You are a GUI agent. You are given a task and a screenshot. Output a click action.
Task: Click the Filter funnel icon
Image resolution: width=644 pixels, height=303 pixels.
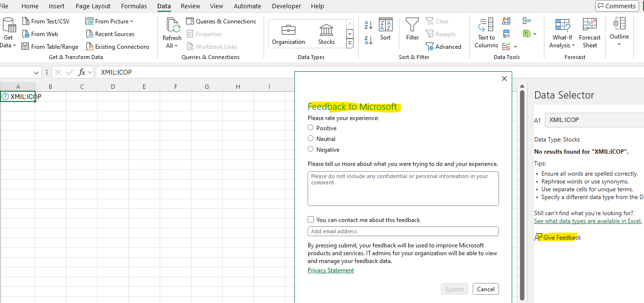pyautogui.click(x=412, y=25)
